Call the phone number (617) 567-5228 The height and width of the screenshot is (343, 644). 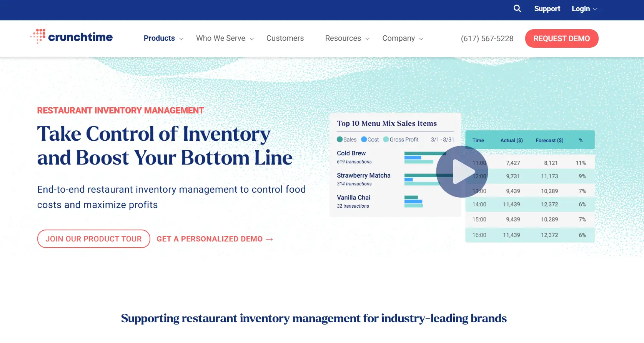click(487, 38)
